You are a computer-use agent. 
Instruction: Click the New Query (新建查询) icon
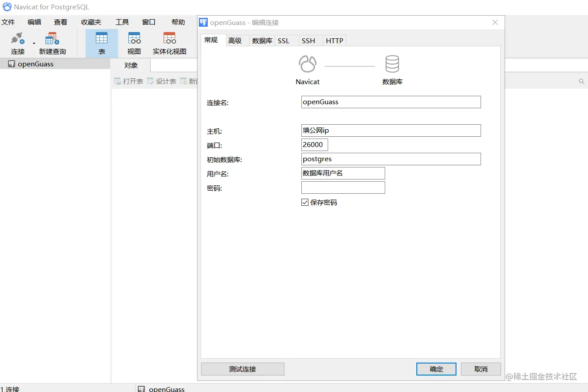tap(52, 43)
